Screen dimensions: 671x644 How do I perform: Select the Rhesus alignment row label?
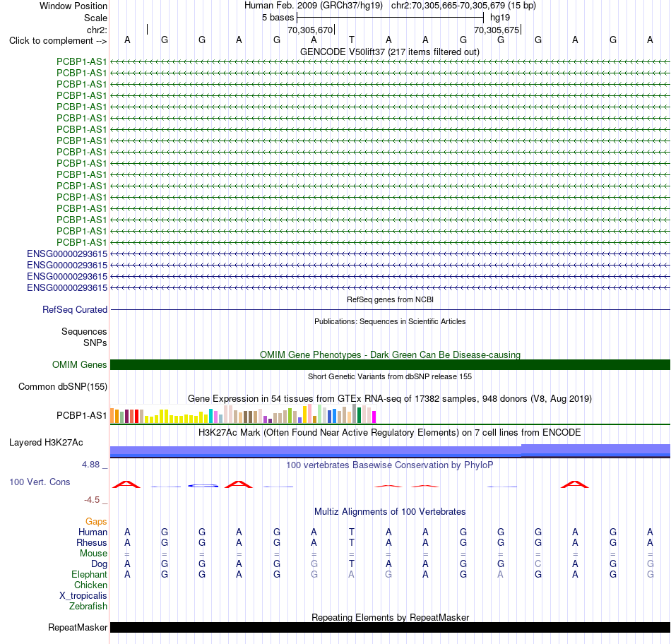[x=92, y=542]
